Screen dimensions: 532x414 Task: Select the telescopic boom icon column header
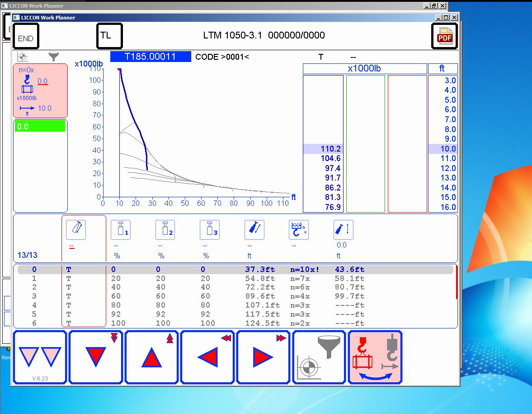pos(75,230)
